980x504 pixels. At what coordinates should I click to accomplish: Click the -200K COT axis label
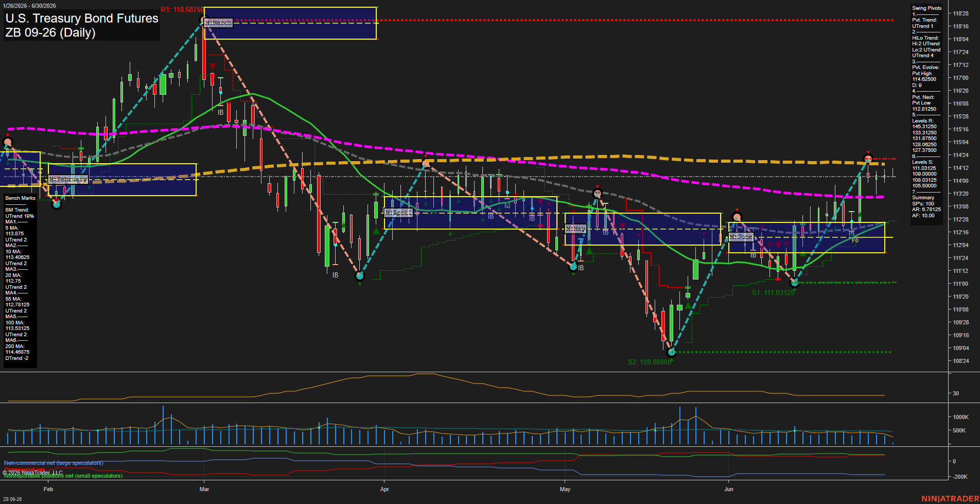pos(960,477)
